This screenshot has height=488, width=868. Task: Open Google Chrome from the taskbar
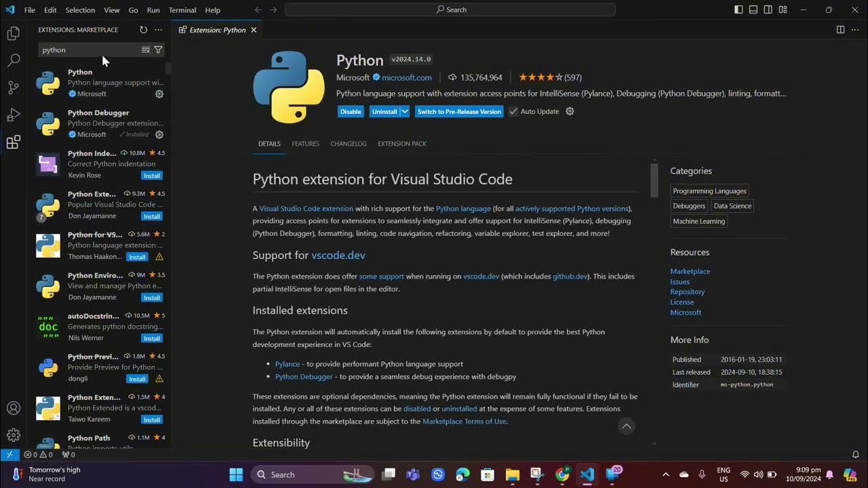coord(562,474)
